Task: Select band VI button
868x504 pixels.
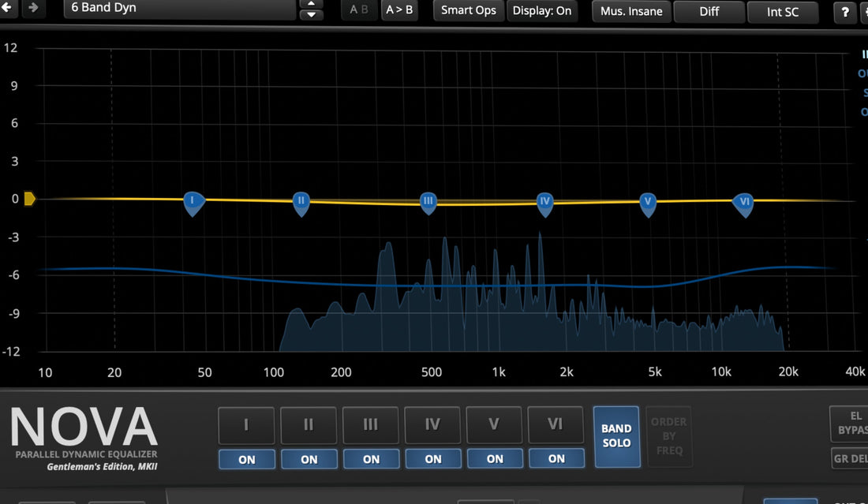Action: tap(556, 425)
